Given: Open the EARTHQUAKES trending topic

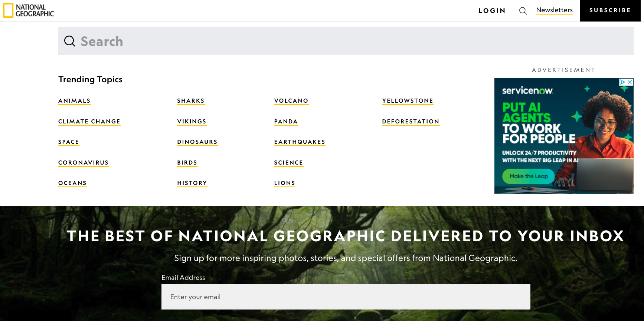Looking at the screenshot, I should pyautogui.click(x=300, y=142).
